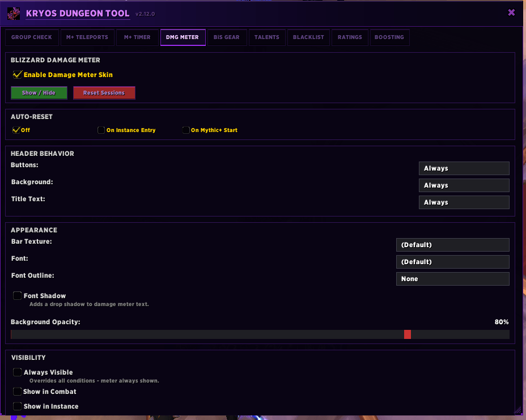Click the Header Behavior section heading
526x420 pixels.
tap(43, 154)
